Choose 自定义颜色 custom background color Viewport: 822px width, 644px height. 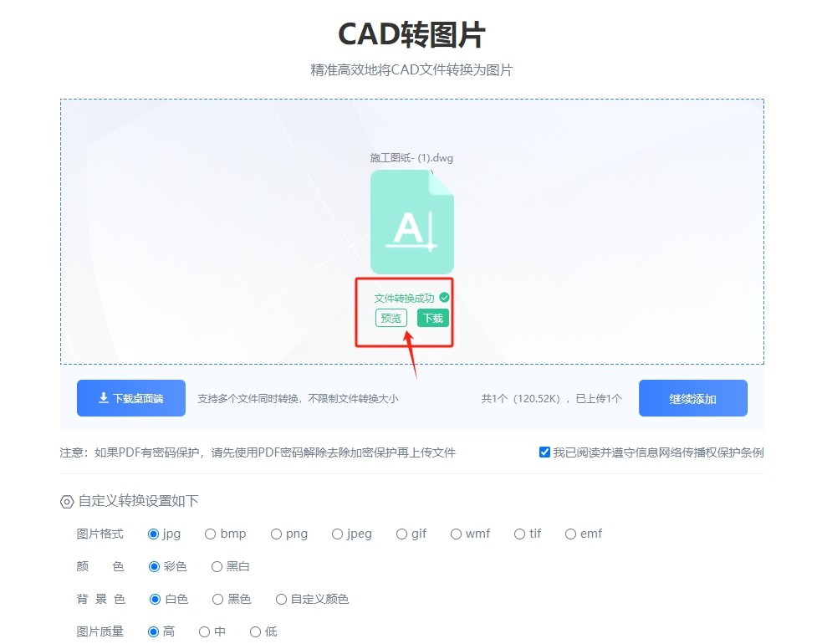click(x=281, y=599)
